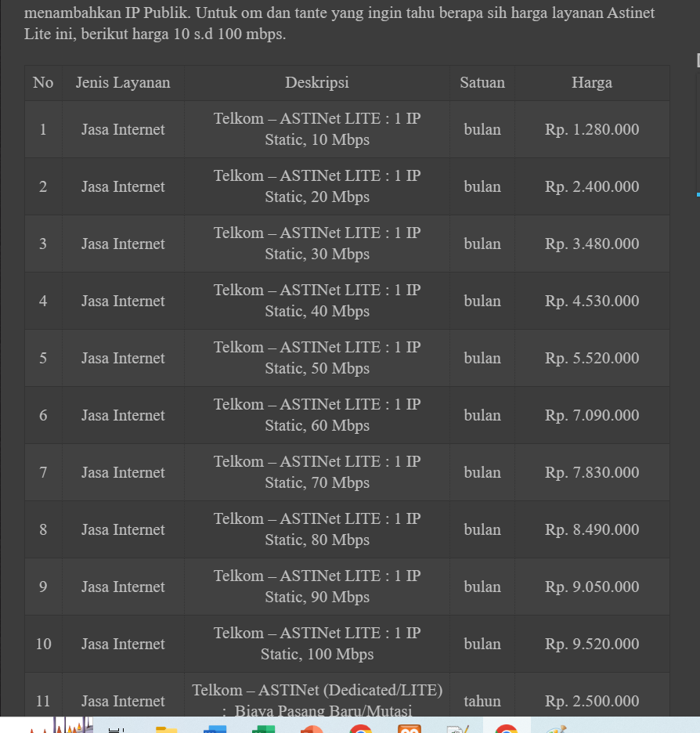The height and width of the screenshot is (733, 700).
Task: Click the blue taskbar icon beside File Explorer
Action: [x=215, y=728]
